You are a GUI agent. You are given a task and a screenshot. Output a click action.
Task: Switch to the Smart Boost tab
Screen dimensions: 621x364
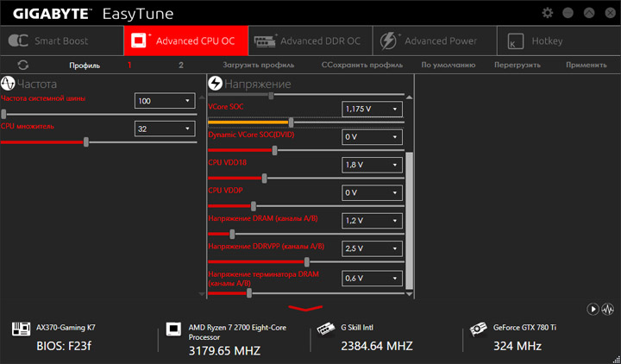[x=62, y=41]
